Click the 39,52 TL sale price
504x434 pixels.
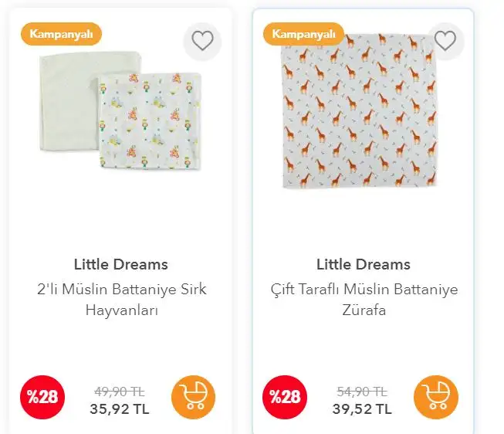(362, 409)
